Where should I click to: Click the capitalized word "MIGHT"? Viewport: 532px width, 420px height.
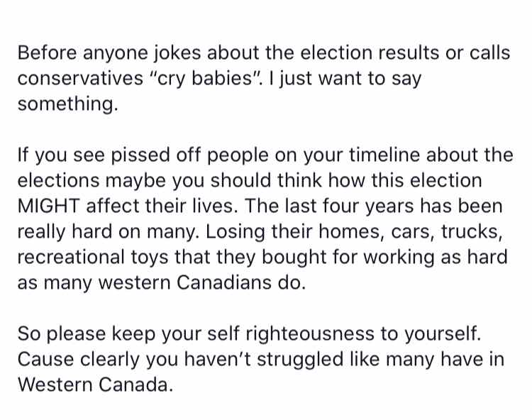49,206
